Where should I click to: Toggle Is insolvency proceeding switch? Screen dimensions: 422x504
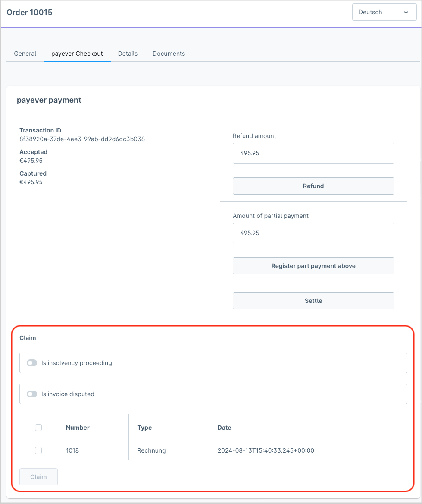[x=32, y=363]
